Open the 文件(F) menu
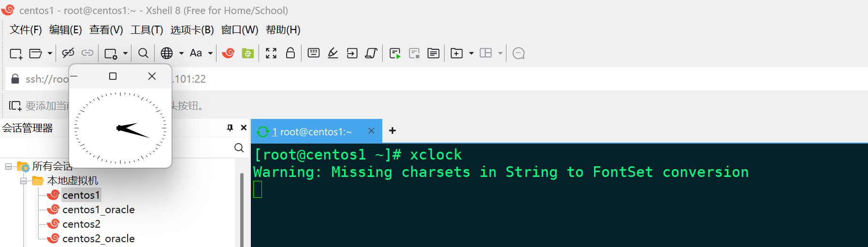868x247 pixels. 26,30
